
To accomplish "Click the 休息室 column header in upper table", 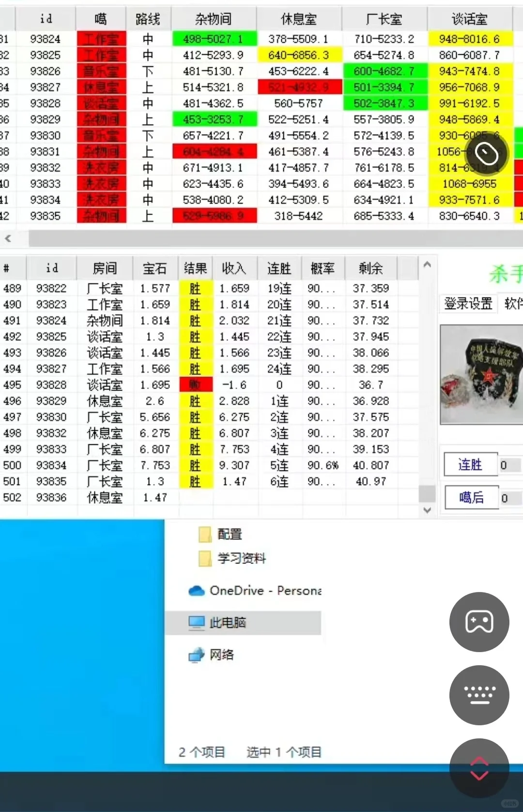I will point(299,19).
